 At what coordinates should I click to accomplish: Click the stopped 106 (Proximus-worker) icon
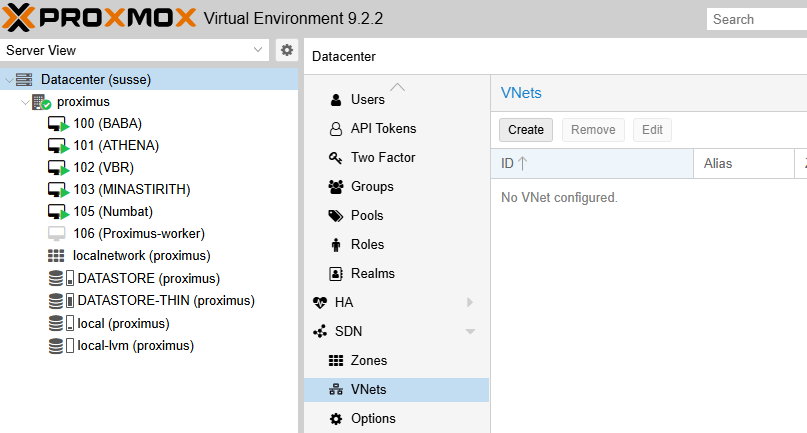point(57,234)
